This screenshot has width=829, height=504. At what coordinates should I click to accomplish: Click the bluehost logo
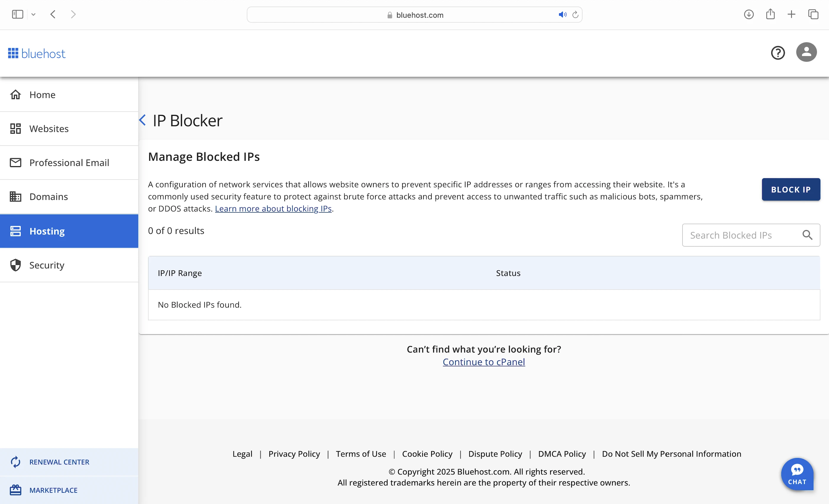pyautogui.click(x=37, y=54)
